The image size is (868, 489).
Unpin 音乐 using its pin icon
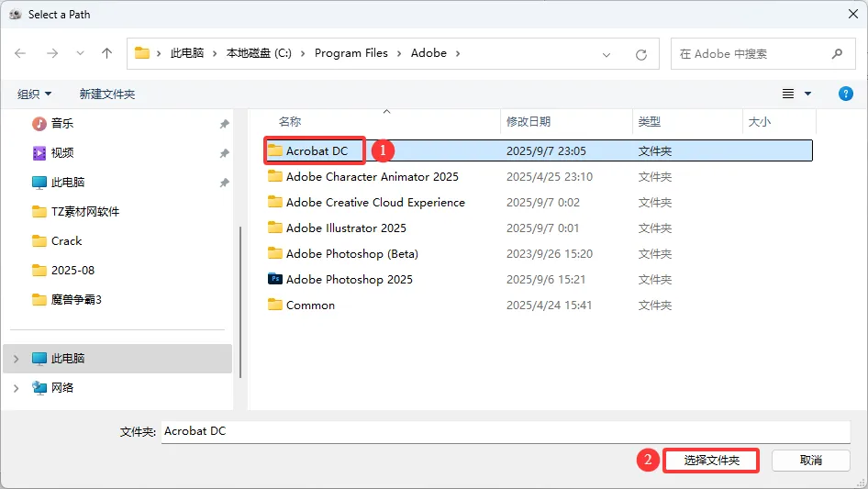pyautogui.click(x=224, y=124)
